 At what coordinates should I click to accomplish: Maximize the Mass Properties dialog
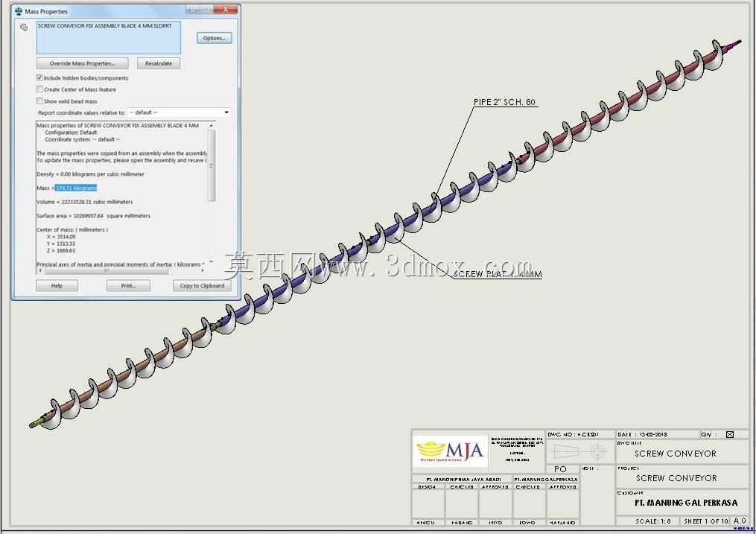206,9
